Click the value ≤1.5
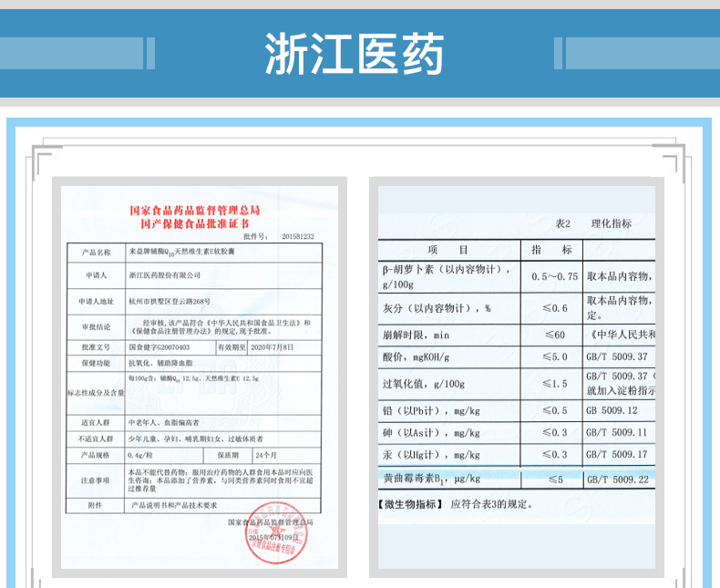This screenshot has width=720, height=588. 555,384
